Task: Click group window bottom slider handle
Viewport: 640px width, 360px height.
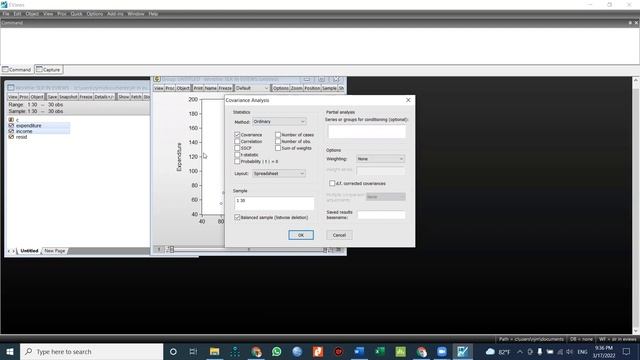Action: pos(172,250)
